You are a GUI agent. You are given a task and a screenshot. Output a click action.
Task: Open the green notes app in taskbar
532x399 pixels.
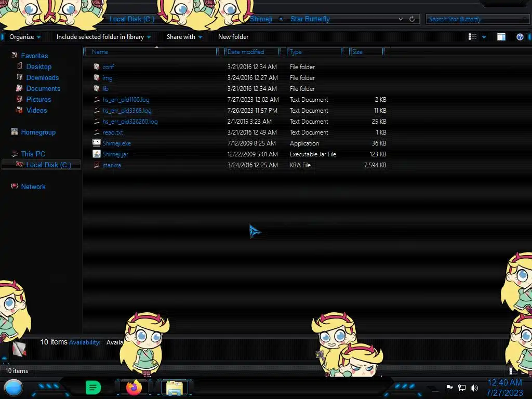pos(94,388)
